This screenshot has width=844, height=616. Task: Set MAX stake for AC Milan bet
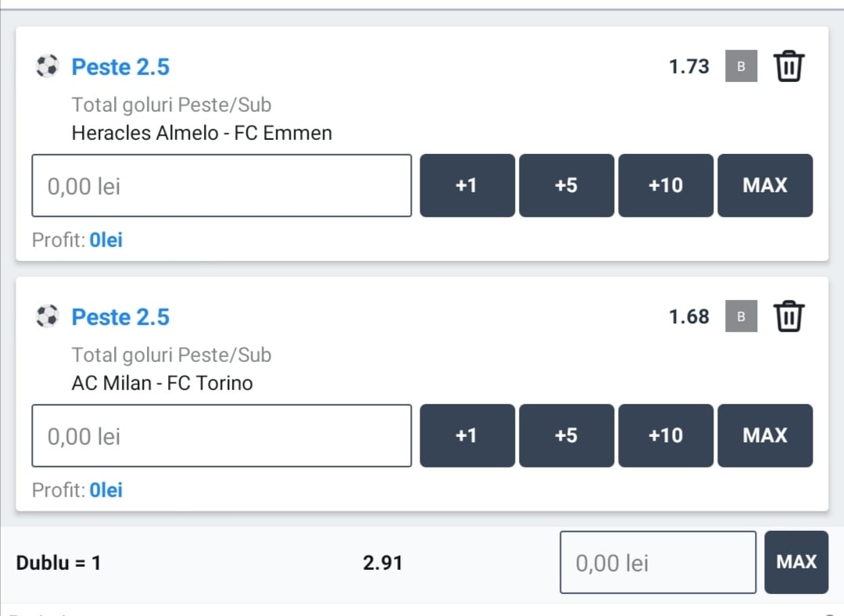click(x=765, y=435)
